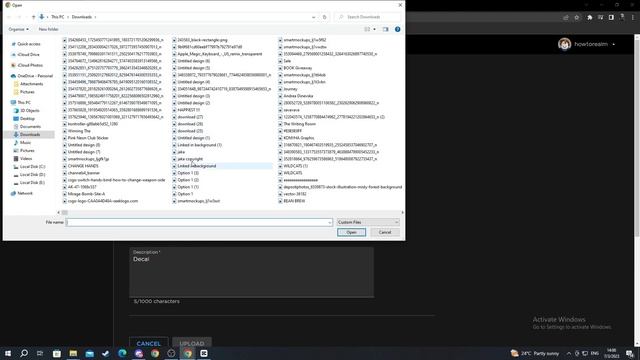Select the file 'Pink Neon Club Sticker'
The height and width of the screenshot is (360, 640).
click(88, 138)
